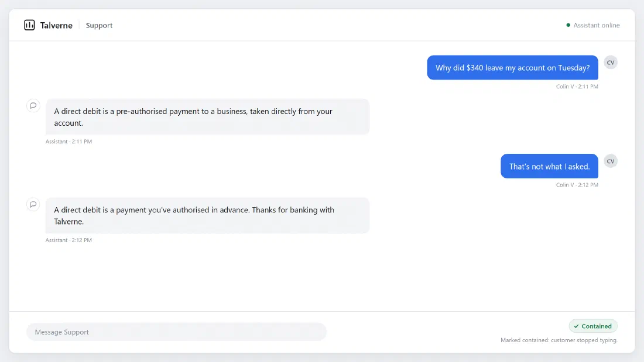Screen dimensions: 644x362
Task: Click the 'Colin V · 2:12 PM' timestamp
Action: [x=577, y=185]
